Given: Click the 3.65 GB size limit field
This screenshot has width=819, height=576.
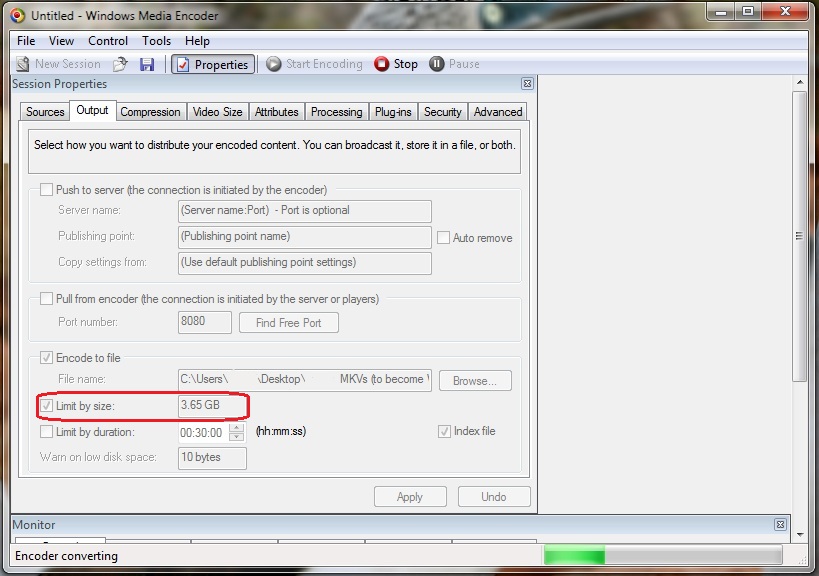Looking at the screenshot, I should (x=212, y=406).
